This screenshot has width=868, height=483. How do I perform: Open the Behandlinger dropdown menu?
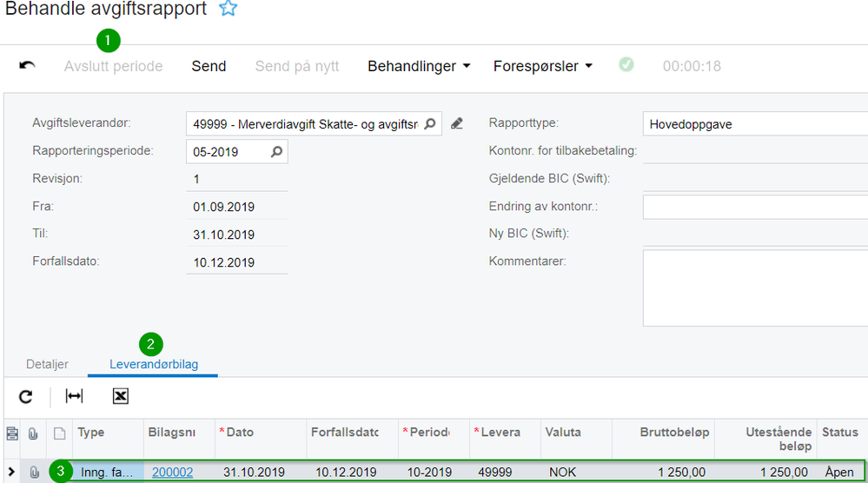(x=419, y=66)
